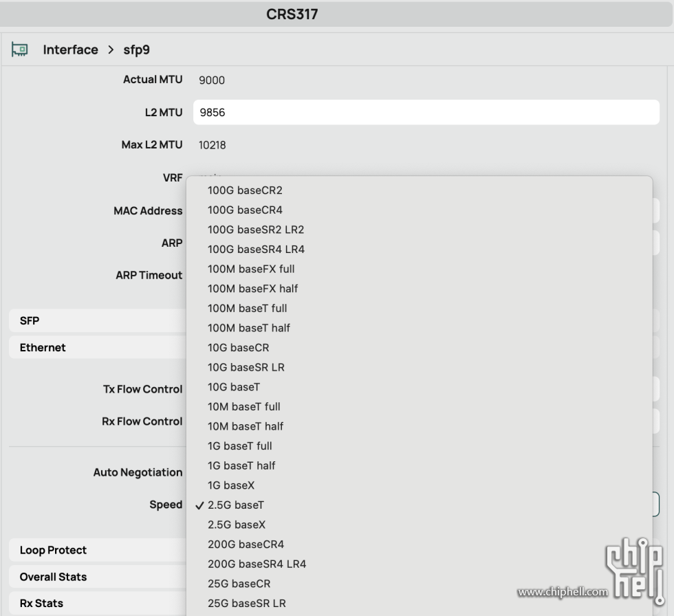
Task: Choose 2.5G baseX from dropdown
Action: click(x=237, y=525)
